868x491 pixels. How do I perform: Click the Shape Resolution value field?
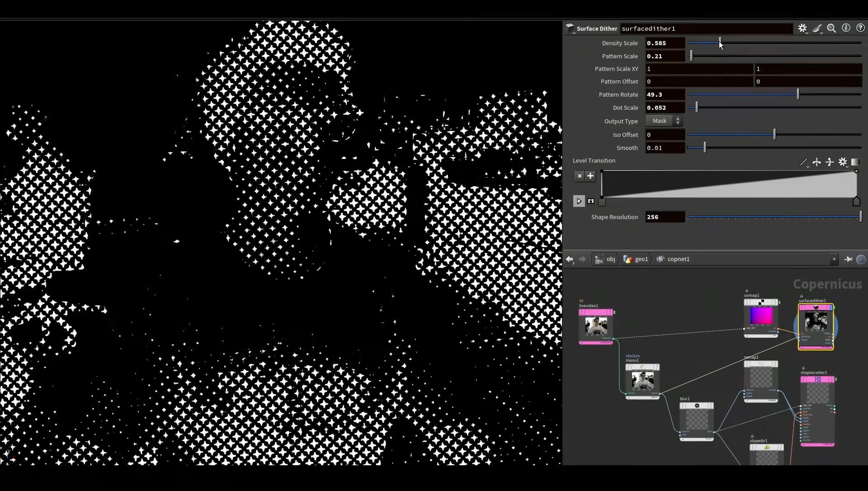[665, 217]
